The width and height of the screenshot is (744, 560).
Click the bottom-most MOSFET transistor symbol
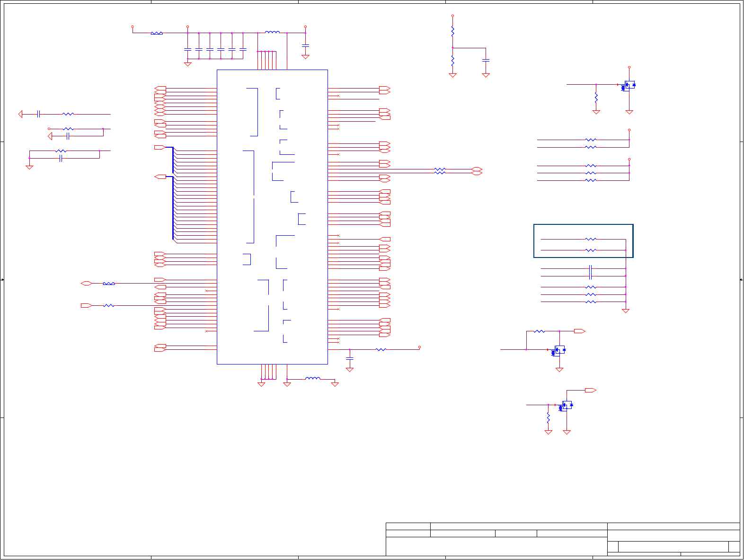pos(566,406)
